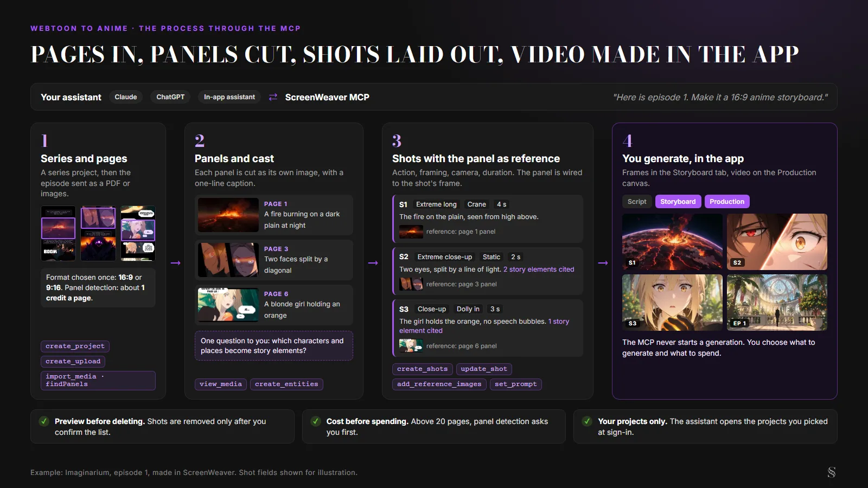Click the 'Dolly in' camera chip in S3
This screenshot has width=868, height=488.
pyautogui.click(x=468, y=309)
